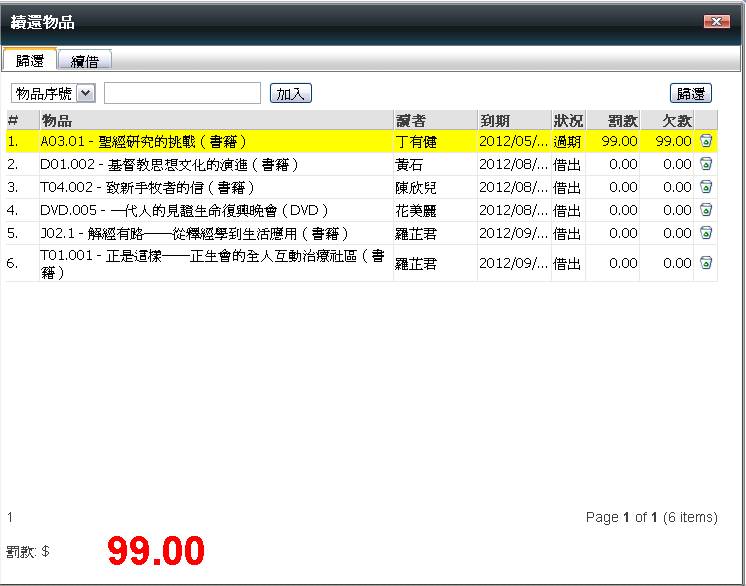
Task: Click trash icon on DVD.005 row
Action: 706,210
